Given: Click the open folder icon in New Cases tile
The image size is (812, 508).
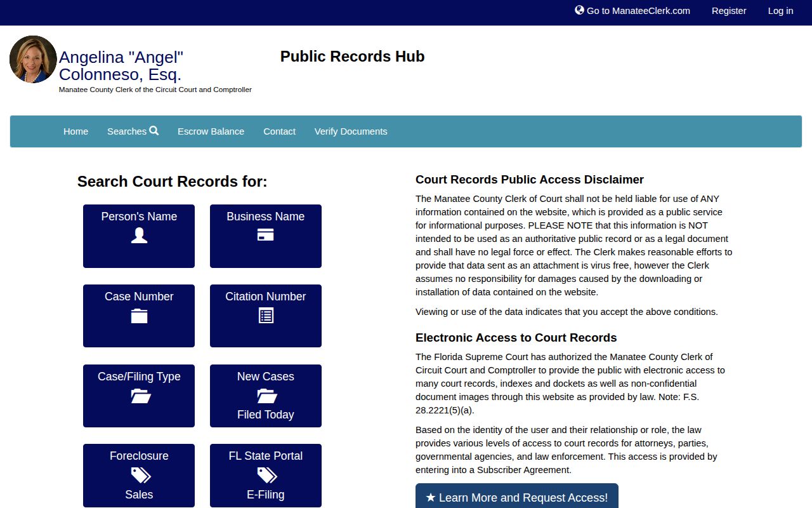Looking at the screenshot, I should click(x=267, y=396).
